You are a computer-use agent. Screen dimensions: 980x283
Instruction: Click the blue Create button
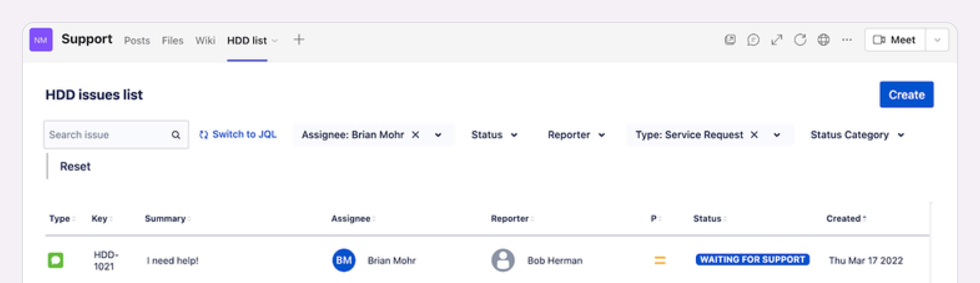point(906,94)
